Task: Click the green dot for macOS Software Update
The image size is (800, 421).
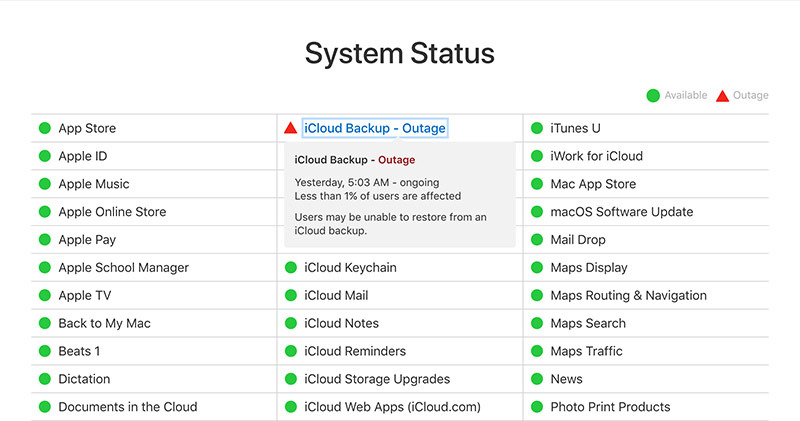Action: [x=537, y=212]
